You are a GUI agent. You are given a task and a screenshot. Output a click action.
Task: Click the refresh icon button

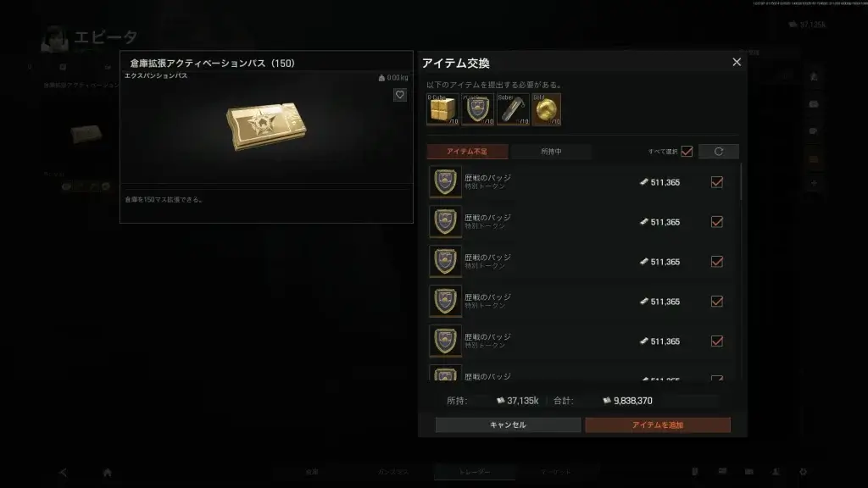pos(719,152)
